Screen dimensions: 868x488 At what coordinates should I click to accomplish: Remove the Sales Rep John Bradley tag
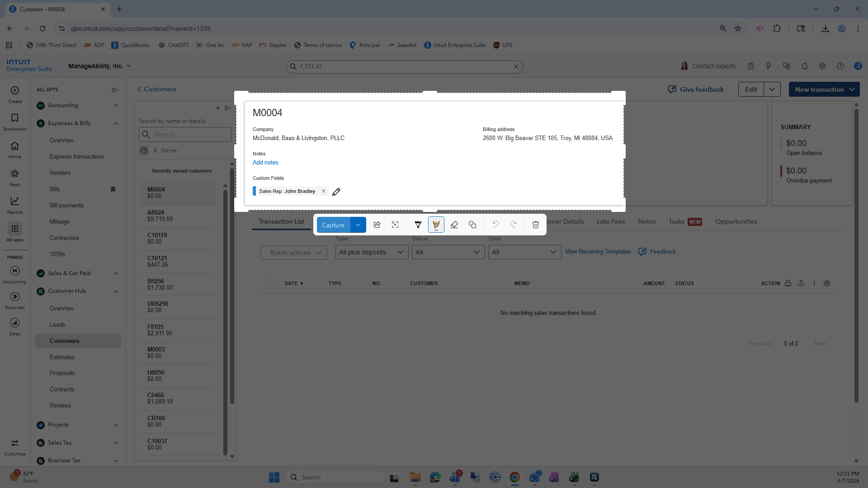pyautogui.click(x=324, y=191)
